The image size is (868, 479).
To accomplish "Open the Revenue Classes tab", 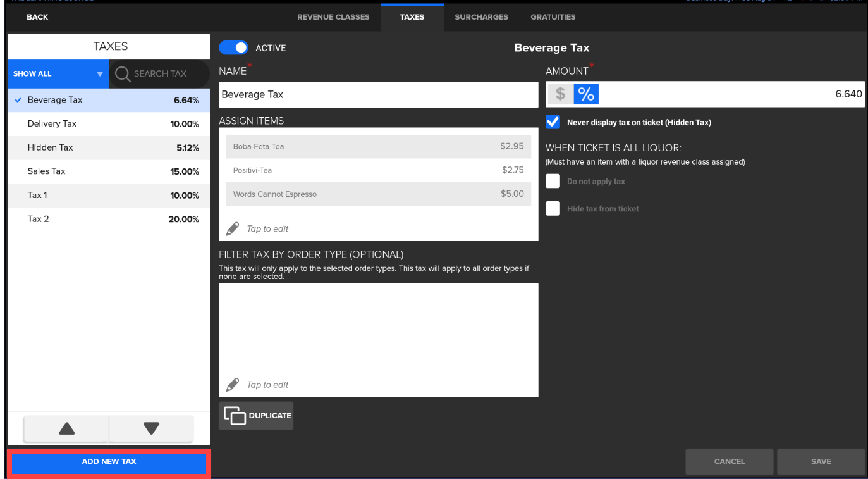I will tap(333, 17).
